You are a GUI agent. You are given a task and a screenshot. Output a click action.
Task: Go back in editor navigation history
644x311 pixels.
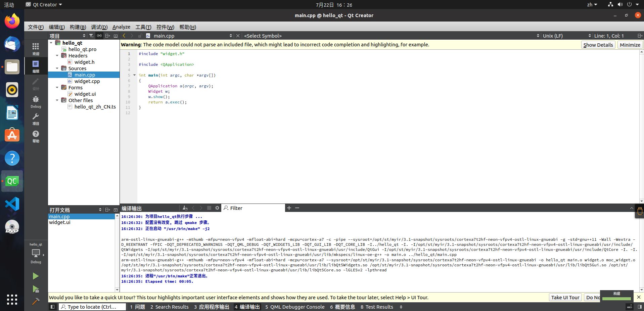(x=124, y=36)
